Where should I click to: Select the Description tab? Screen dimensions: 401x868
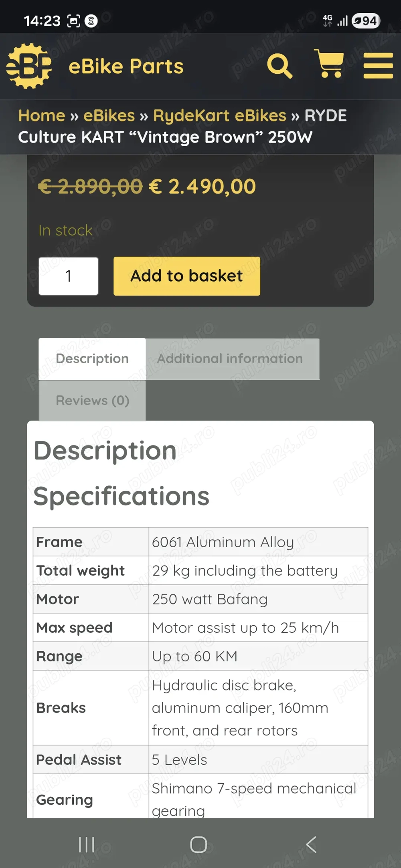point(92,358)
